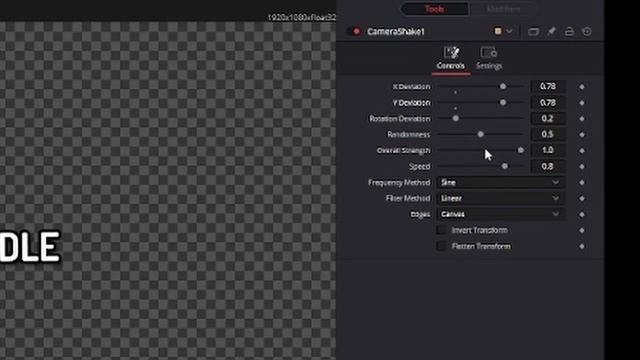Add keyframe for Y Deviation

tap(582, 102)
